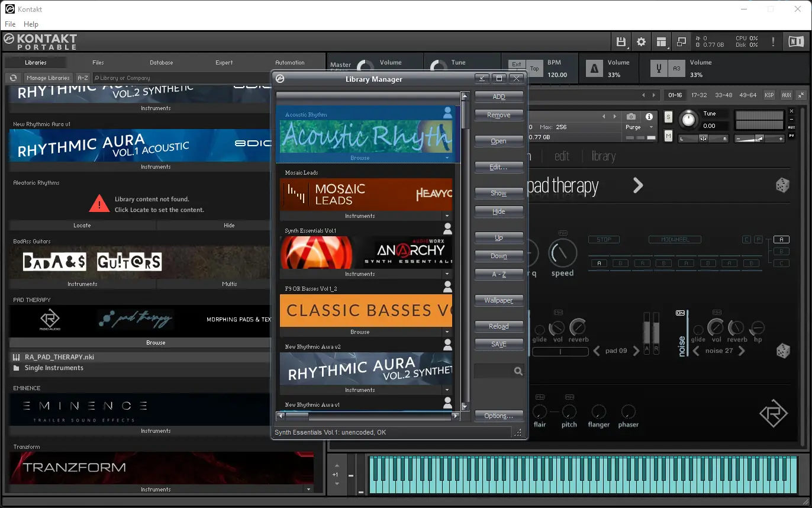Toggle the AUX sends button in rack header

coord(786,95)
